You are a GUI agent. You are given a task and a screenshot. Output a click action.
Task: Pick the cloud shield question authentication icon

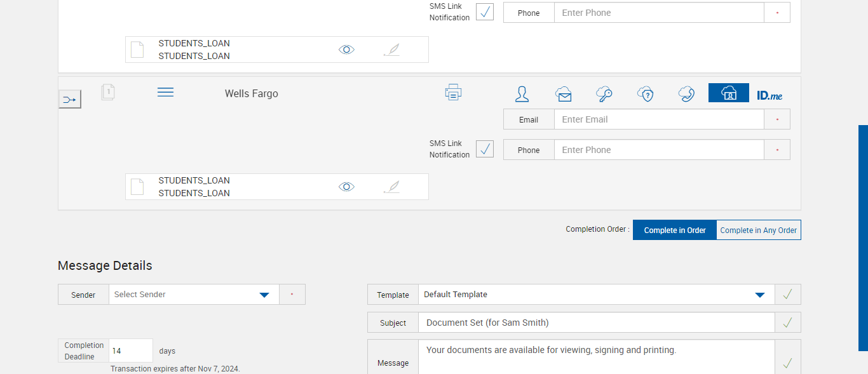coord(645,94)
